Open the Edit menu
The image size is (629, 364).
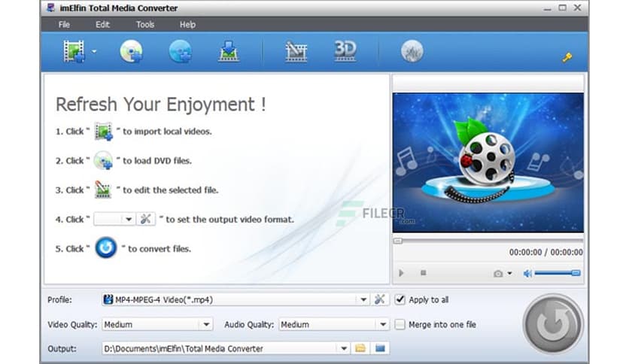click(x=102, y=25)
